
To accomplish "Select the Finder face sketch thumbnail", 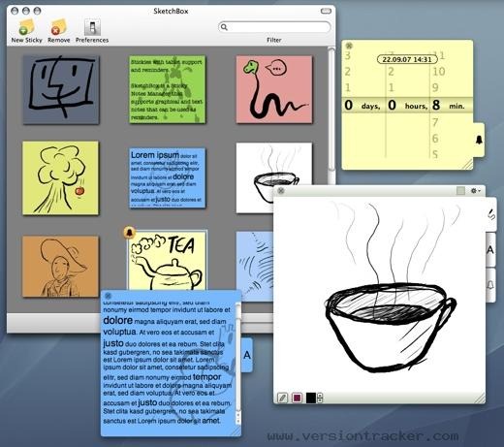I will (61, 89).
